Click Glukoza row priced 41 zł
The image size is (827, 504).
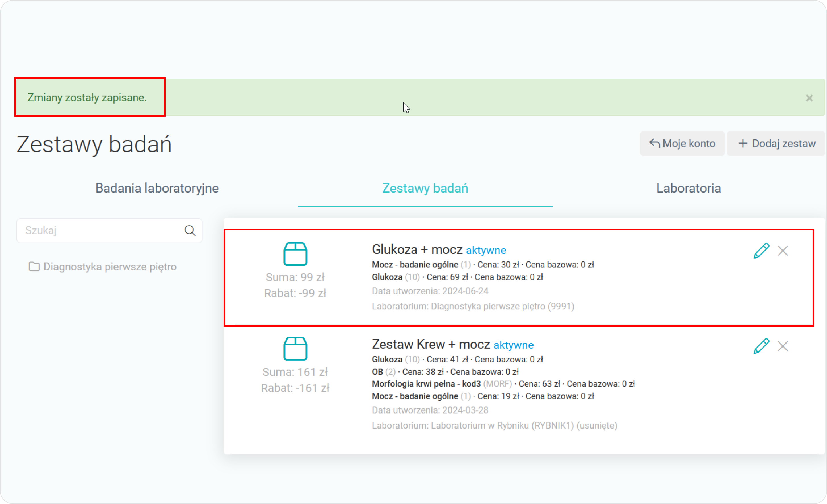click(457, 359)
